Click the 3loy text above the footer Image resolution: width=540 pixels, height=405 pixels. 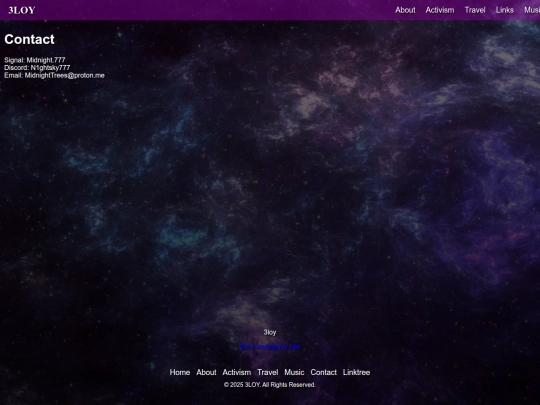270,332
